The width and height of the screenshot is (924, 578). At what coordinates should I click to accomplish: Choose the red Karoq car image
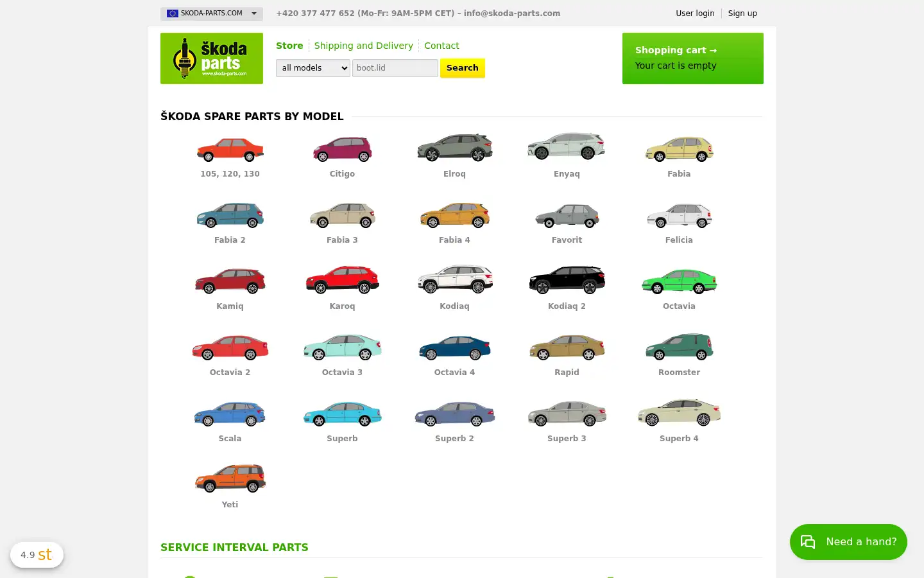(x=342, y=279)
